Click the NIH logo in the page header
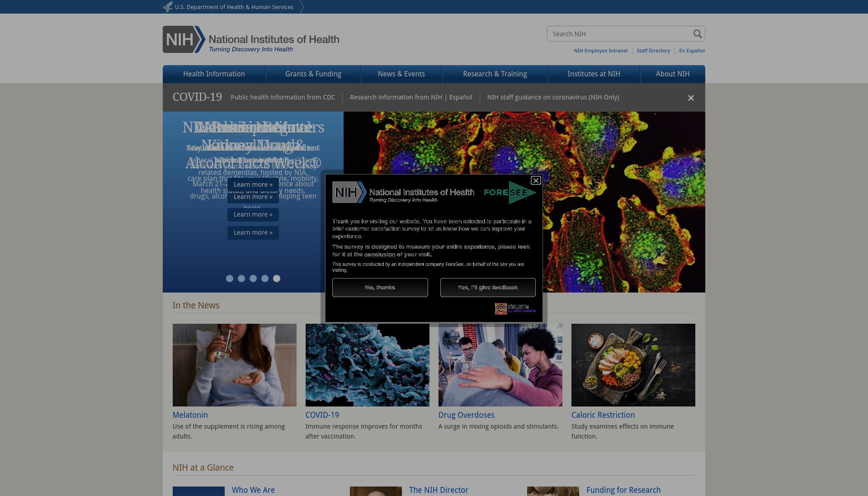The image size is (868, 496). click(251, 39)
